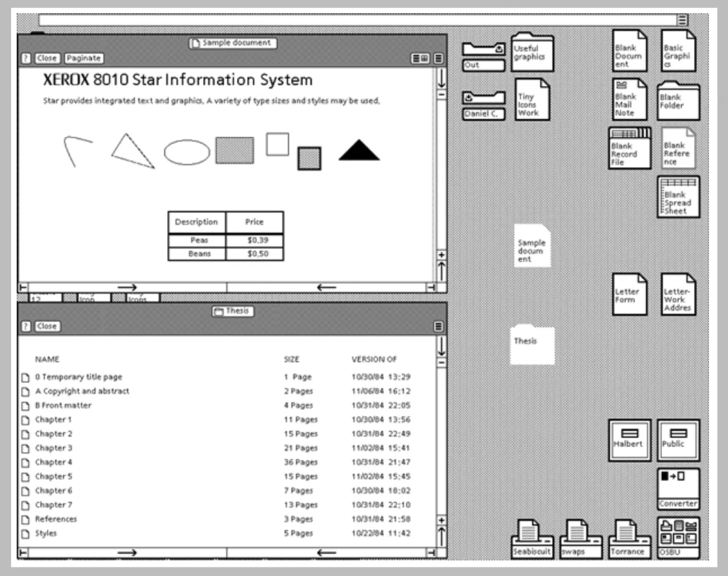Image resolution: width=728 pixels, height=576 pixels.
Task: Select the "A Copyright and abstract" row
Action: coord(216,391)
